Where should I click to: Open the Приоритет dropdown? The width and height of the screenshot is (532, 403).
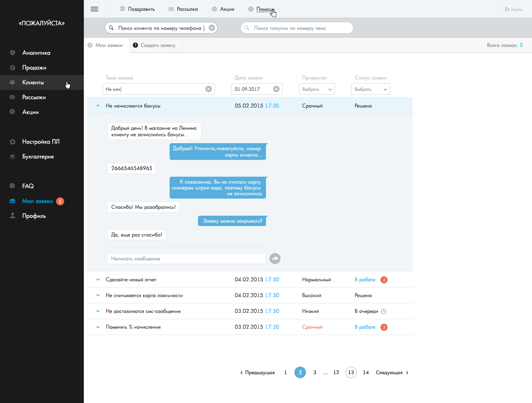(317, 89)
